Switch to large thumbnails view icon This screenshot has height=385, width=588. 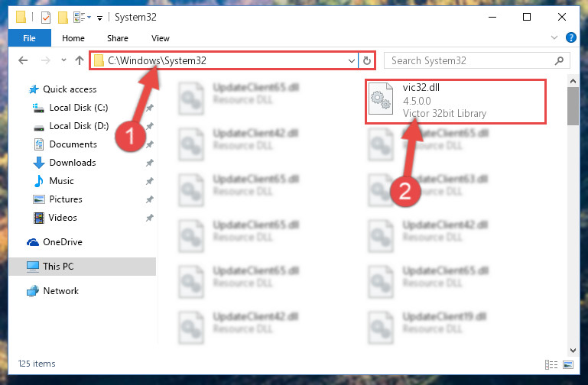(x=568, y=364)
